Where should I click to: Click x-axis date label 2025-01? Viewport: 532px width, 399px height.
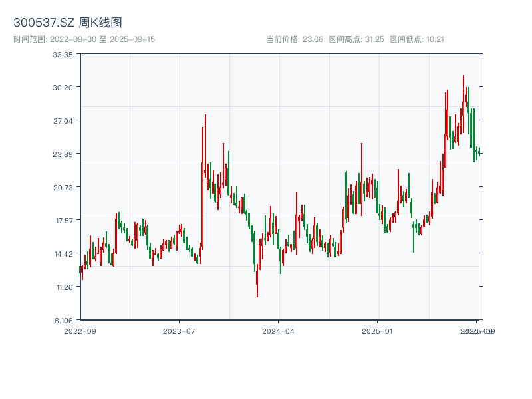pos(377,331)
